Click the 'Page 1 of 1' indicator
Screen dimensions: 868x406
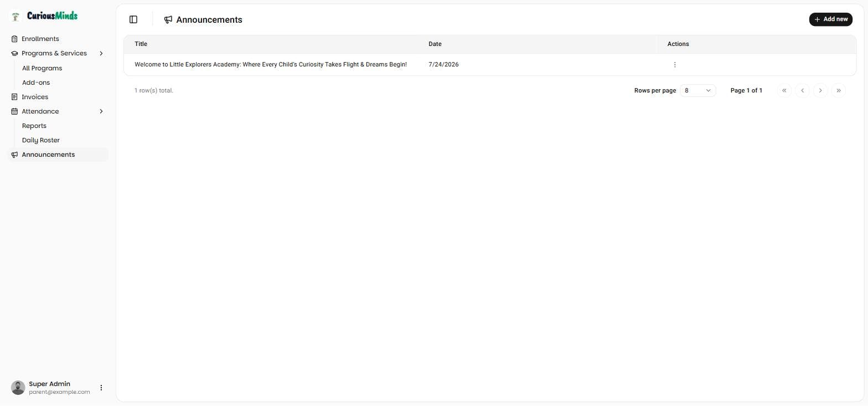(746, 90)
